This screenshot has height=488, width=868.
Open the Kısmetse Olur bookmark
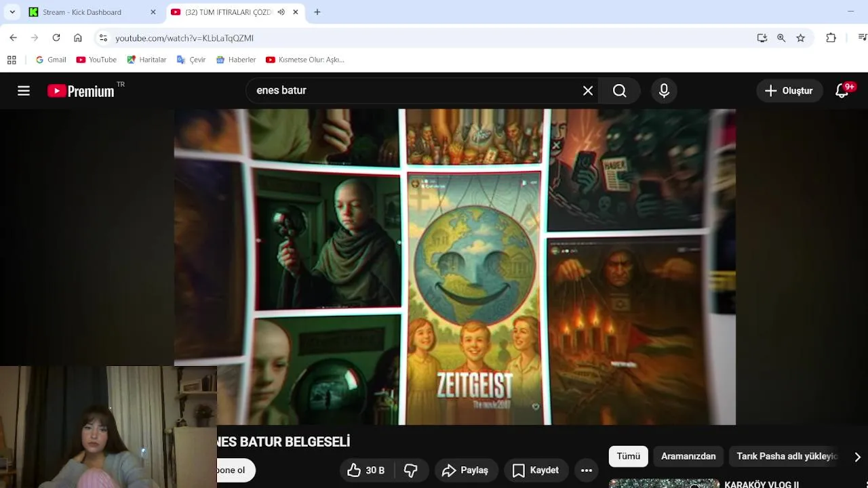(305, 60)
